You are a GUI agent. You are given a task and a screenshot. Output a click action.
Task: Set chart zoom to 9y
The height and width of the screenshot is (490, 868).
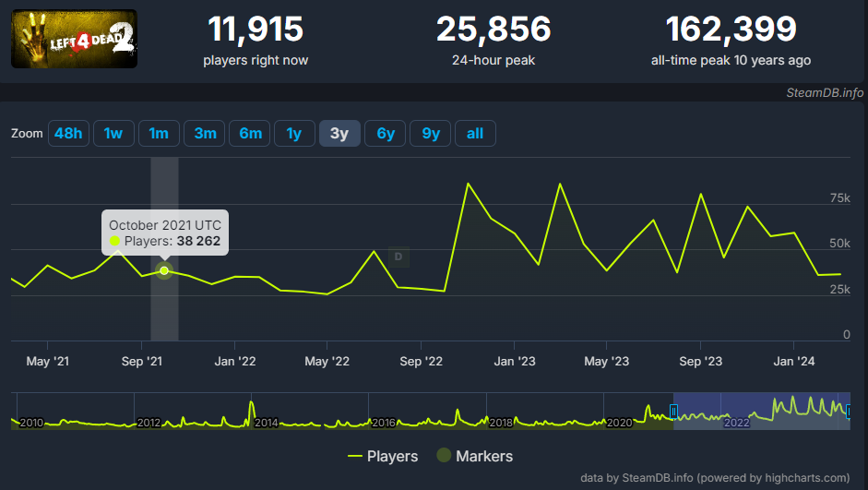click(430, 134)
